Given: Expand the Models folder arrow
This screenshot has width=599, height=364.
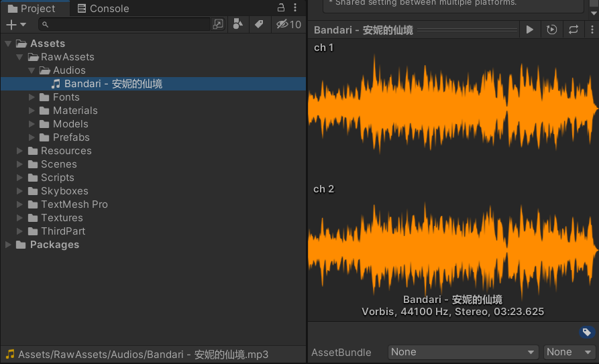Looking at the screenshot, I should pos(32,124).
